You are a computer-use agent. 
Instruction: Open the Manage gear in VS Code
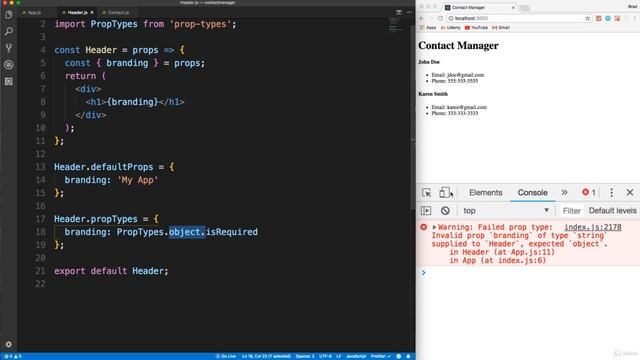[x=9, y=344]
